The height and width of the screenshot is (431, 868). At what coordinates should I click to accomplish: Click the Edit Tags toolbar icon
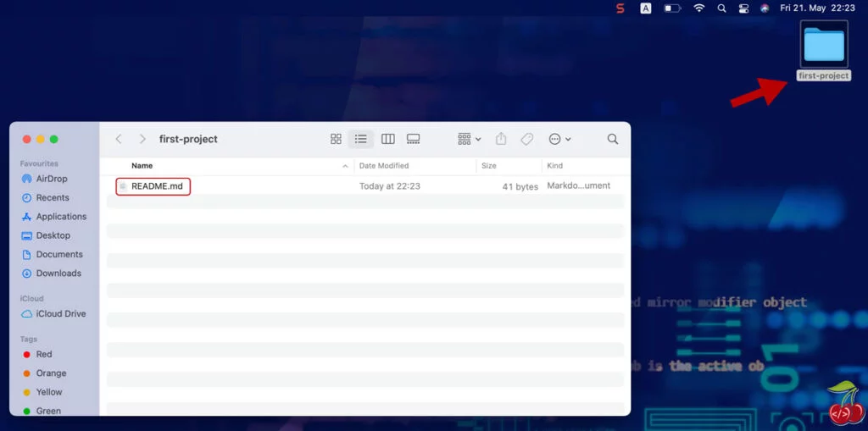tap(527, 139)
